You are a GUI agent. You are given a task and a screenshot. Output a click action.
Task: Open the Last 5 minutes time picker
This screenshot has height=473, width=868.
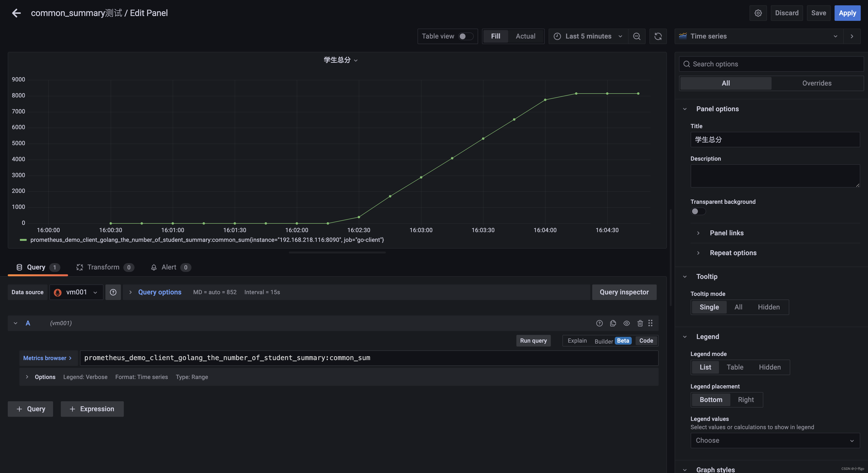pyautogui.click(x=588, y=36)
